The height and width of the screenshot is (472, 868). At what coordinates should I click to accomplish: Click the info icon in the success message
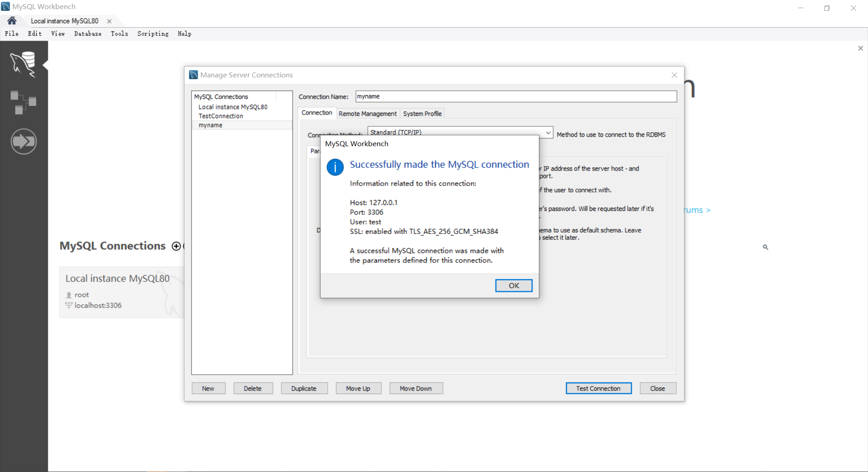pyautogui.click(x=335, y=167)
